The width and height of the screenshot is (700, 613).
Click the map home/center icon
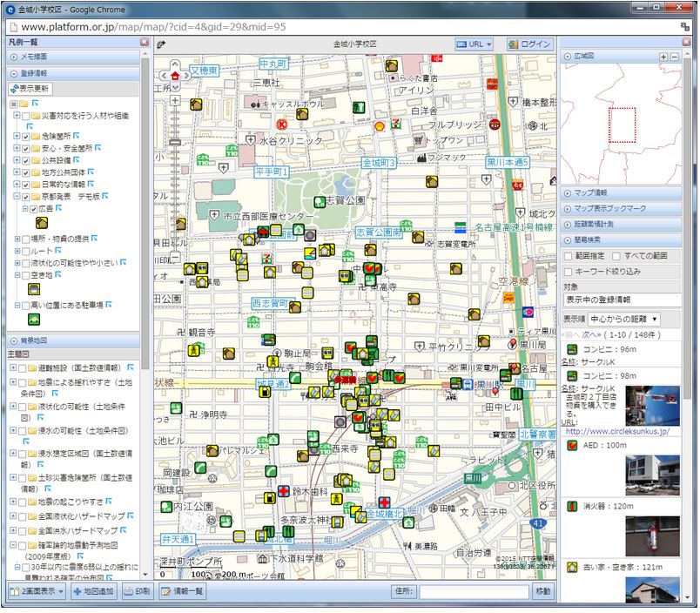click(175, 77)
